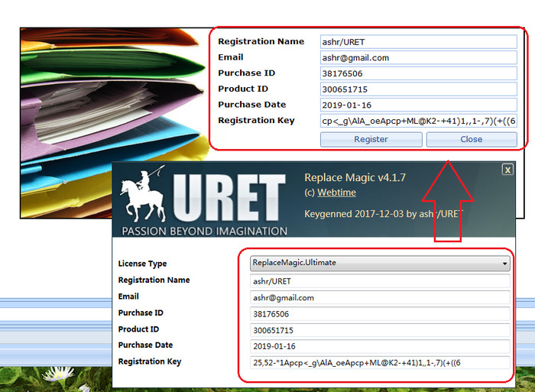This screenshot has width=535, height=392.
Task: Close the URET keygen with the X button
Action: point(507,170)
